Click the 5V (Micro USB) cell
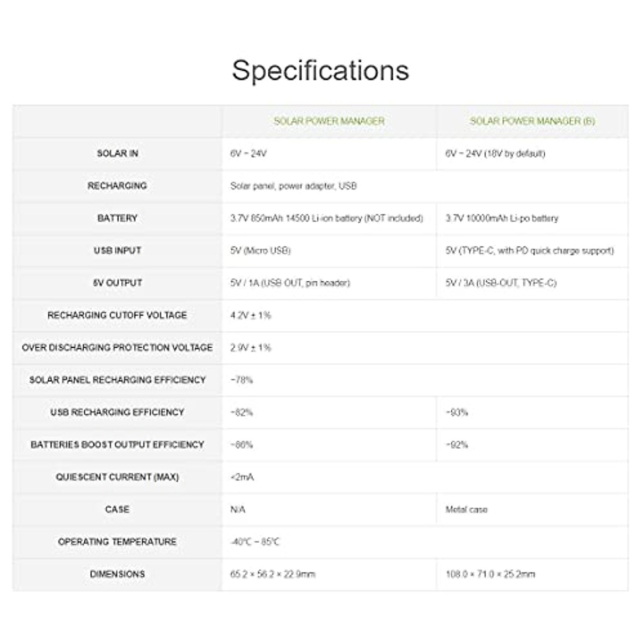 click(260, 251)
